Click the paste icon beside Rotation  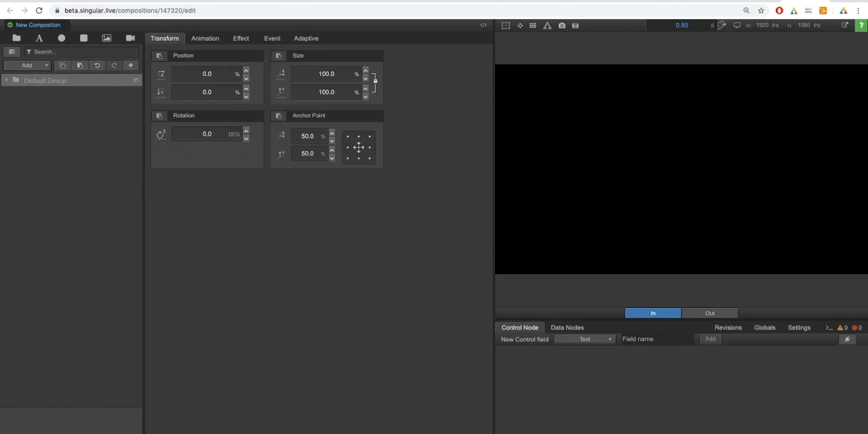coord(159,115)
